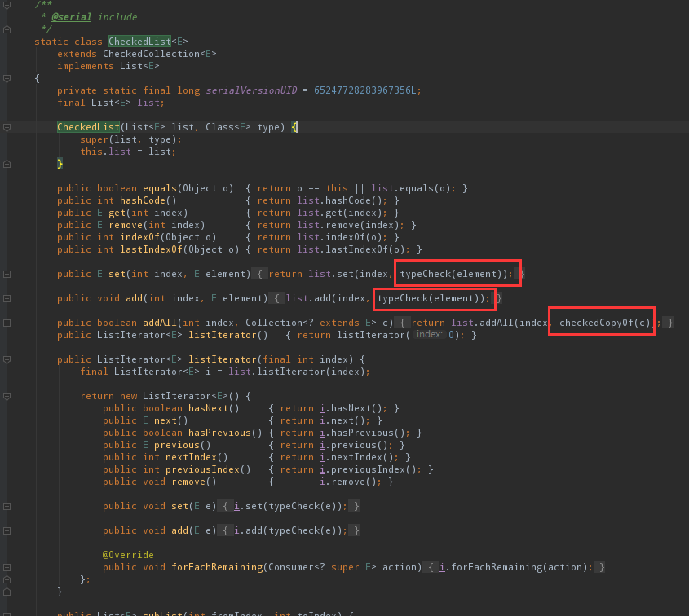
Task: Click Class<E> in the constructor parameters
Action: tap(228, 127)
